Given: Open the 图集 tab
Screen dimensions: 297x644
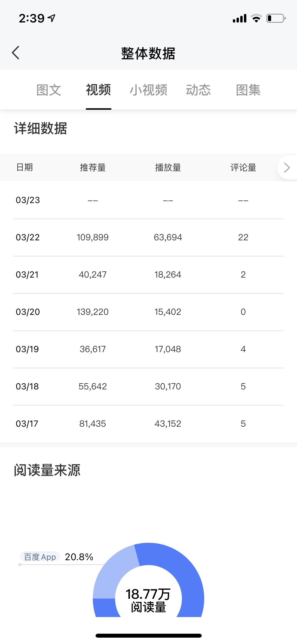Looking at the screenshot, I should [248, 90].
